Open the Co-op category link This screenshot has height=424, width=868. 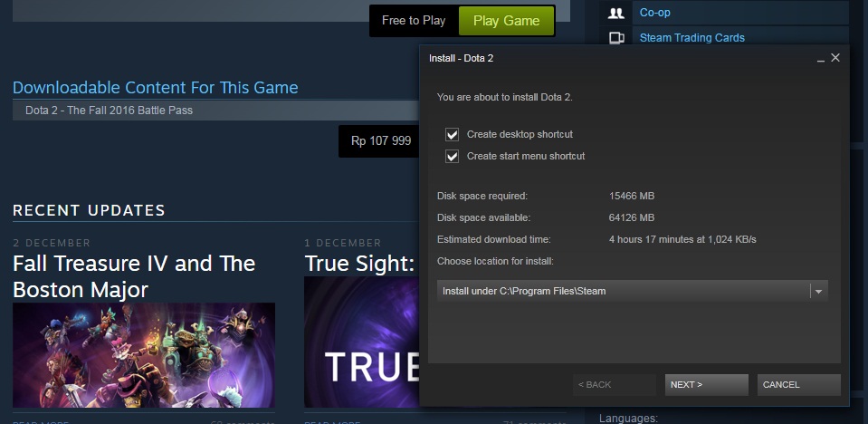pyautogui.click(x=655, y=12)
